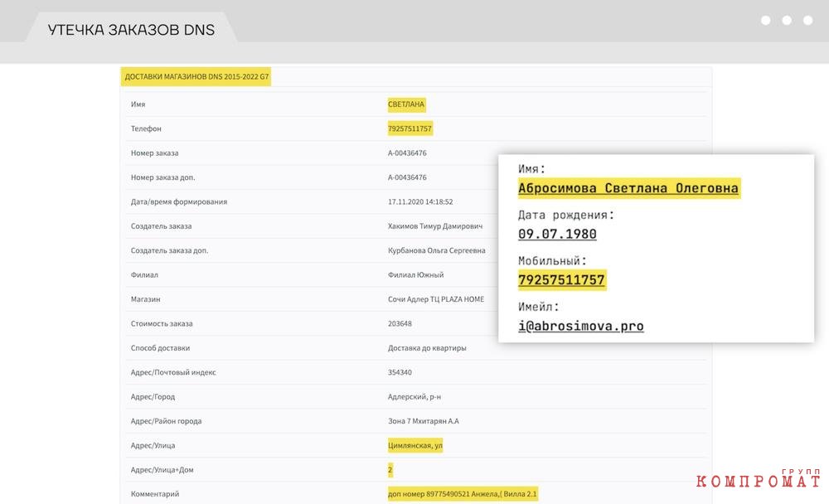Click order cost value 203648
The image size is (829, 504).
(x=400, y=323)
